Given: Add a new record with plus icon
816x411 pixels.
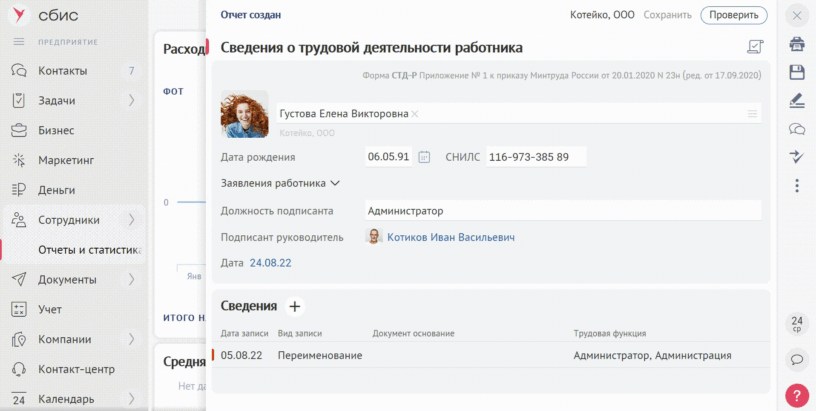Looking at the screenshot, I should pos(294,306).
